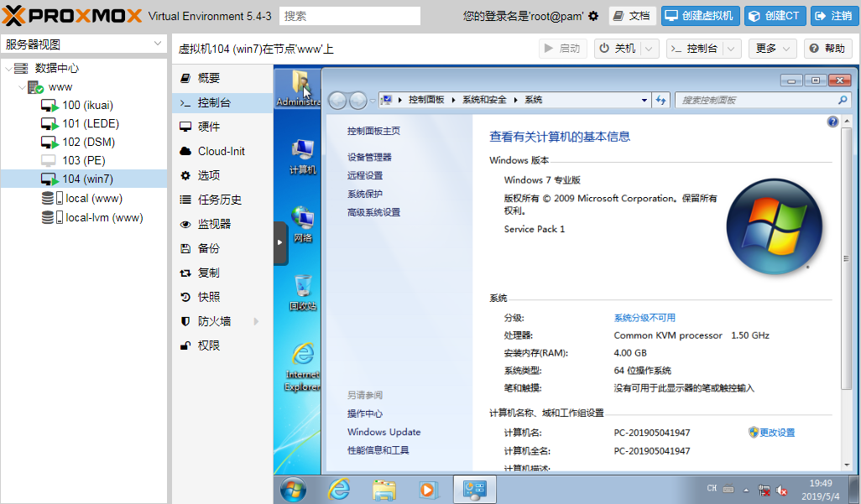This screenshot has height=504, width=861.
Task: Click the control panel back arrow
Action: [337, 101]
